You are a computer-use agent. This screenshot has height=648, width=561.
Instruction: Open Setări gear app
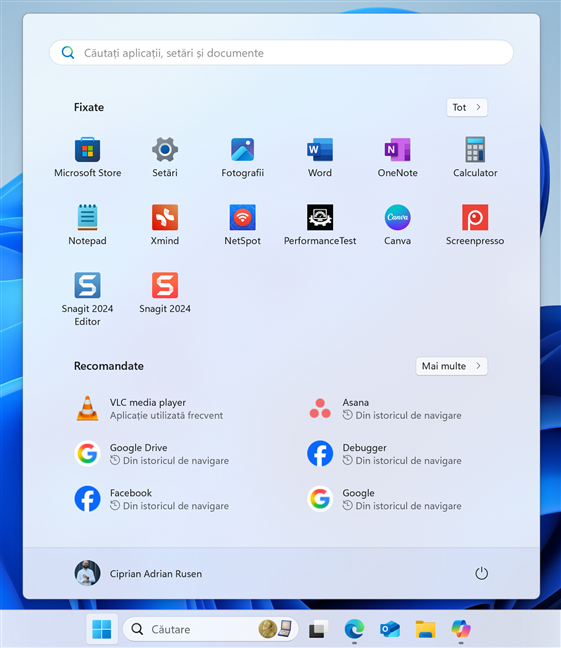pyautogui.click(x=165, y=157)
